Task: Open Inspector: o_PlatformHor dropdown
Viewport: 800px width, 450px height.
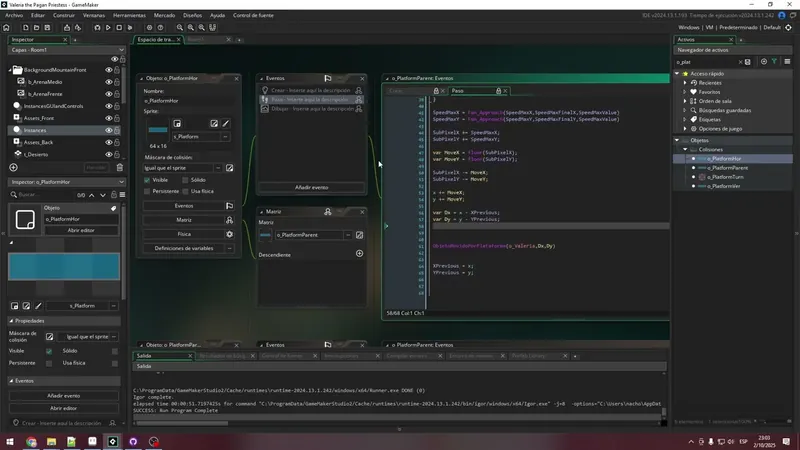Action: click(66, 182)
